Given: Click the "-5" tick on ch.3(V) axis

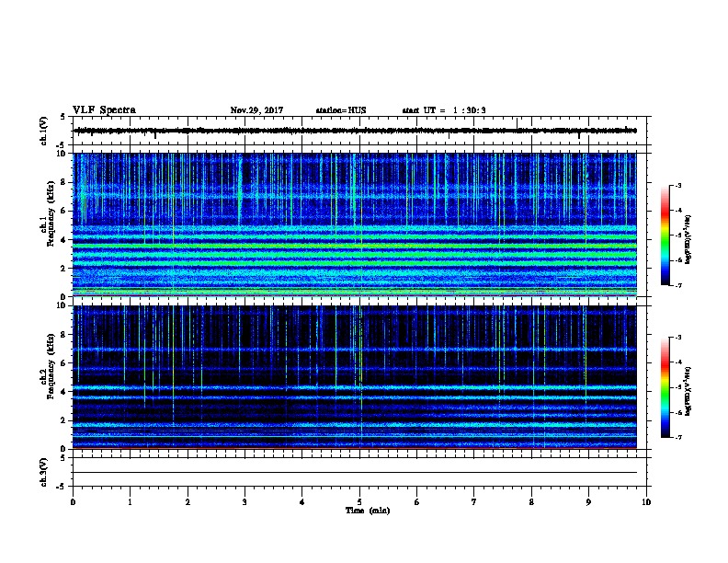Looking at the screenshot, I should 61,487.
